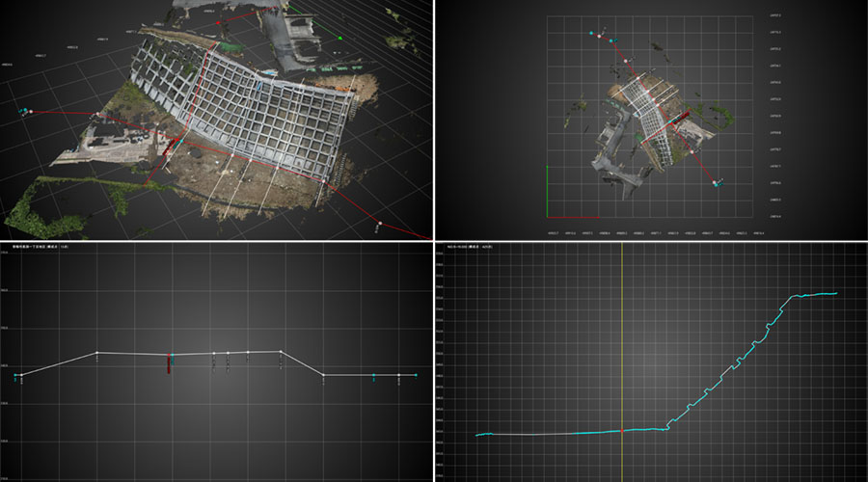Image resolution: width=868 pixels, height=482 pixels.
Task: Click the cyan marker at the plan view's lower-right route end
Action: click(719, 183)
